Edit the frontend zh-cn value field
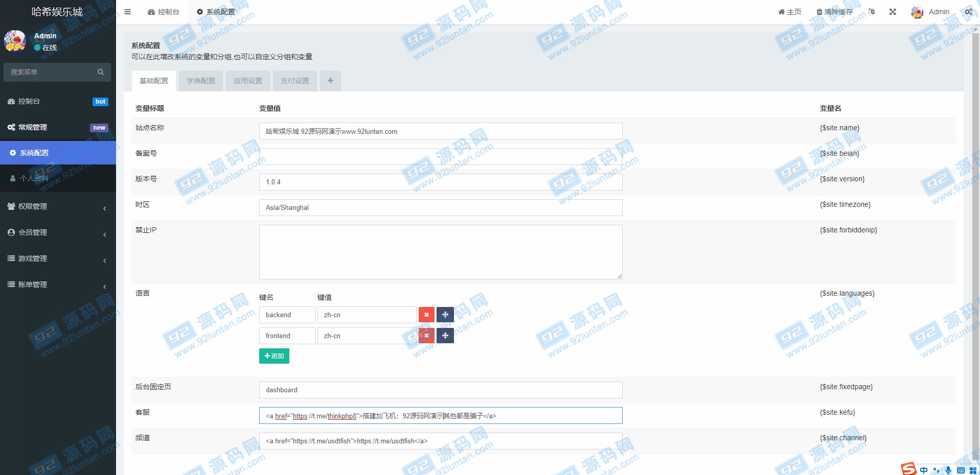The width and height of the screenshot is (980, 475). pos(367,336)
